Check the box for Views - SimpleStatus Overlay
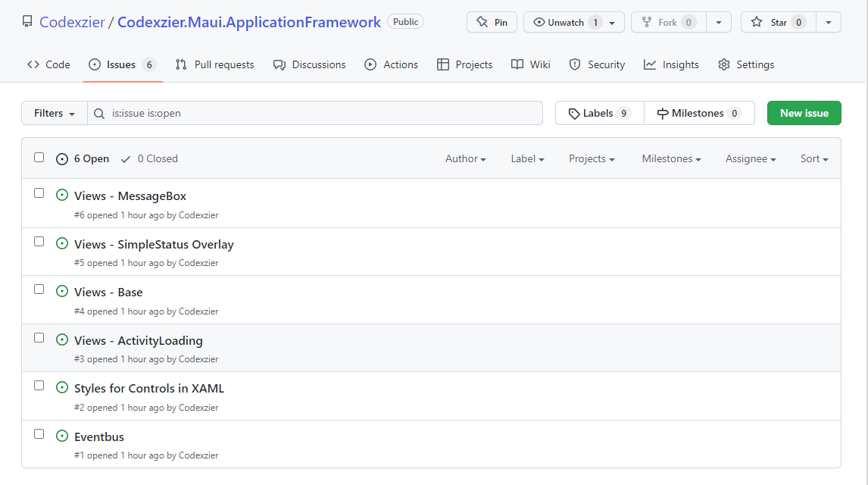The height and width of the screenshot is (485, 868). tap(39, 242)
